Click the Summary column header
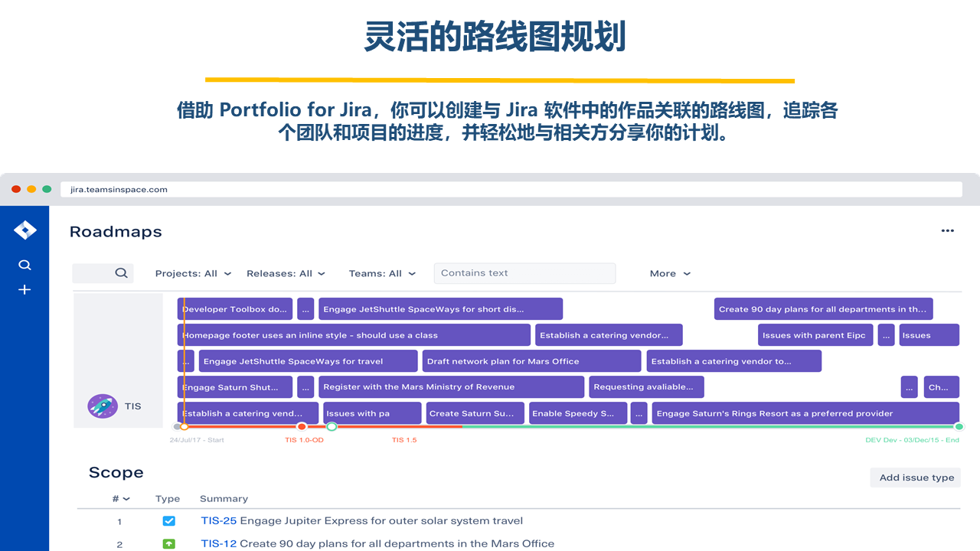980x551 pixels. coord(224,498)
